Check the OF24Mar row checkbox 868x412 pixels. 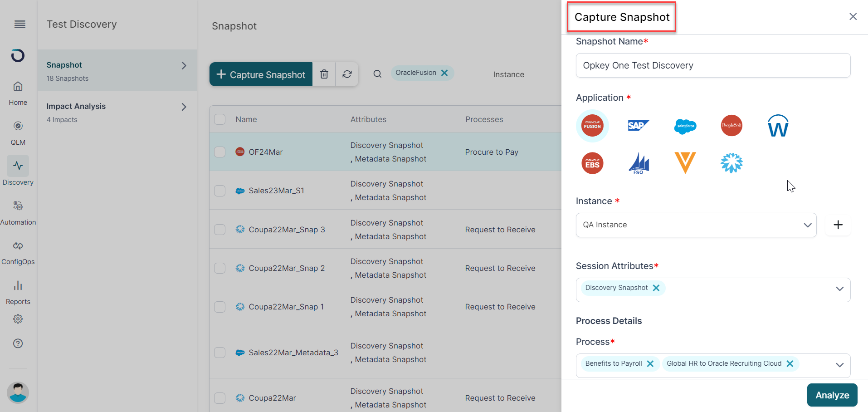[x=220, y=152]
